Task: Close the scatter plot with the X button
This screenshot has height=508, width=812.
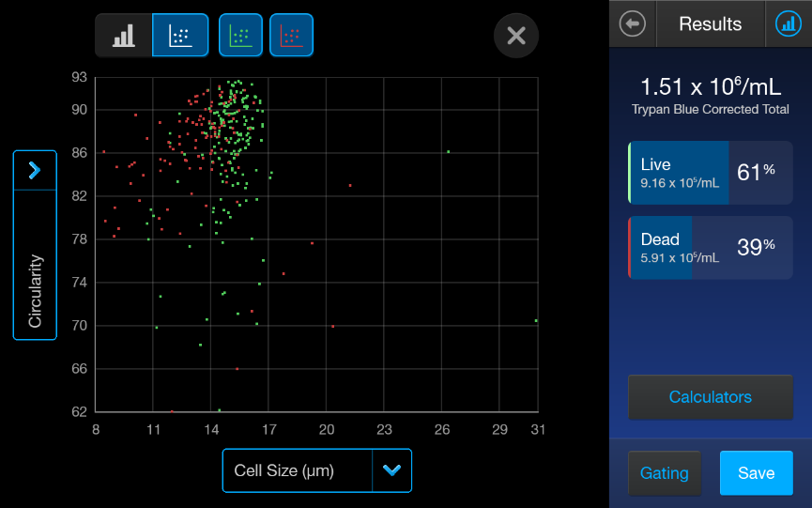Action: 515,36
